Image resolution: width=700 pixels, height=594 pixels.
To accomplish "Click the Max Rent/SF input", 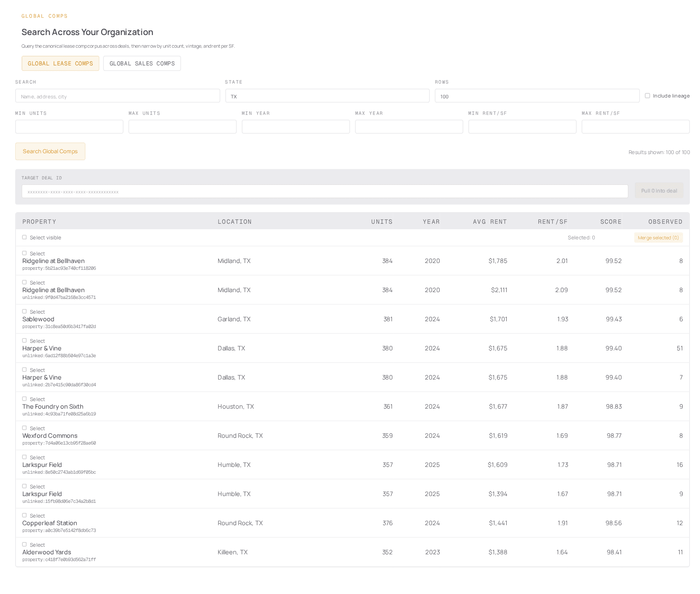I will (x=635, y=127).
